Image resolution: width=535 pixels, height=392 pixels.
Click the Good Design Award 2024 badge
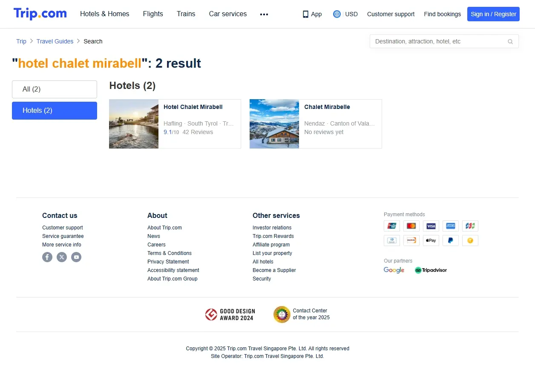click(229, 315)
